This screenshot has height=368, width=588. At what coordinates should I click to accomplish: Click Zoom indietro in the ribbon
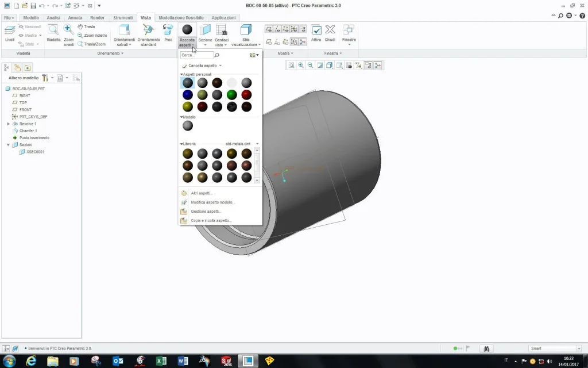click(92, 35)
